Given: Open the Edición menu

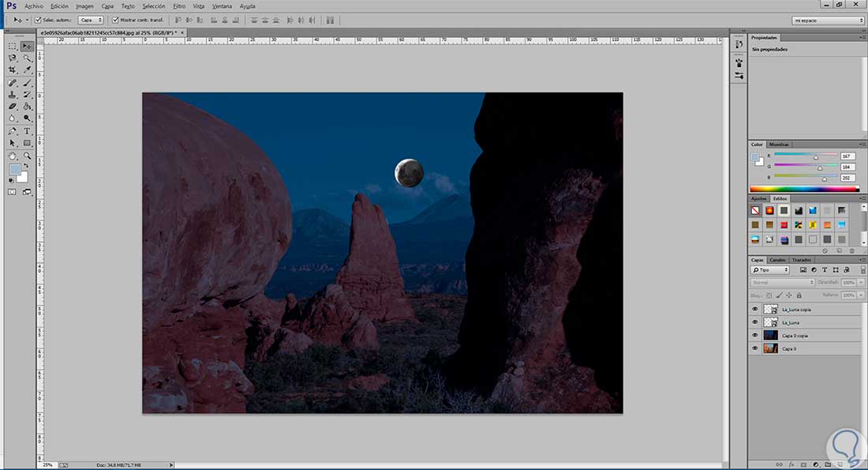Looking at the screenshot, I should click(59, 6).
